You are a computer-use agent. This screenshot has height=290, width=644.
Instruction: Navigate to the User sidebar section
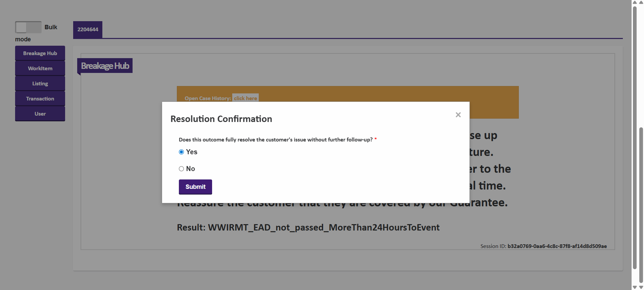click(x=40, y=114)
